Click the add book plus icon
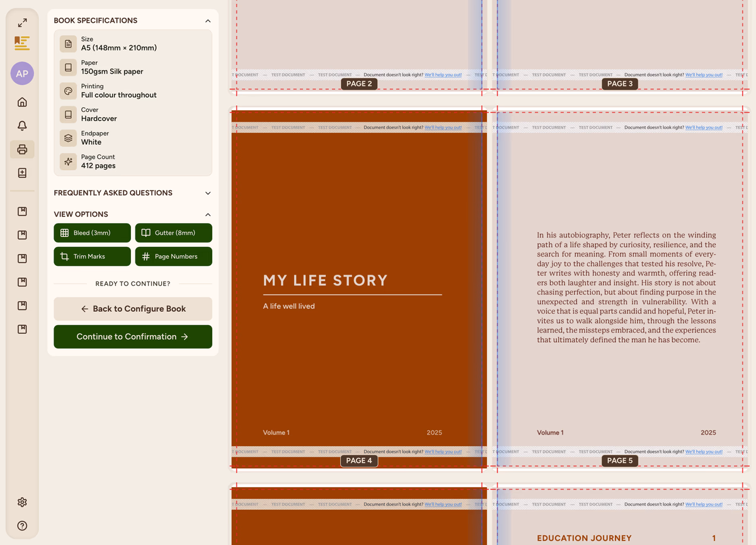The width and height of the screenshot is (756, 545). coord(22,173)
